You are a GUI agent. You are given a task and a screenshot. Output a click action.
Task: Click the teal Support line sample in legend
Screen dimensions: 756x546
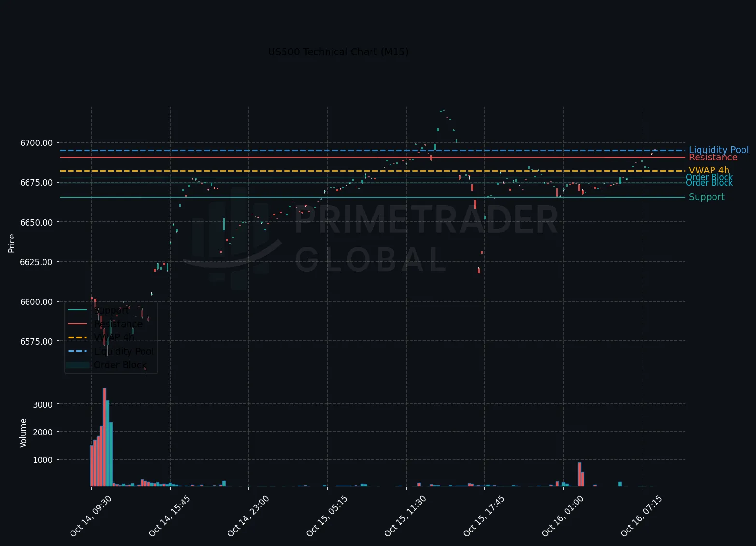coord(77,310)
